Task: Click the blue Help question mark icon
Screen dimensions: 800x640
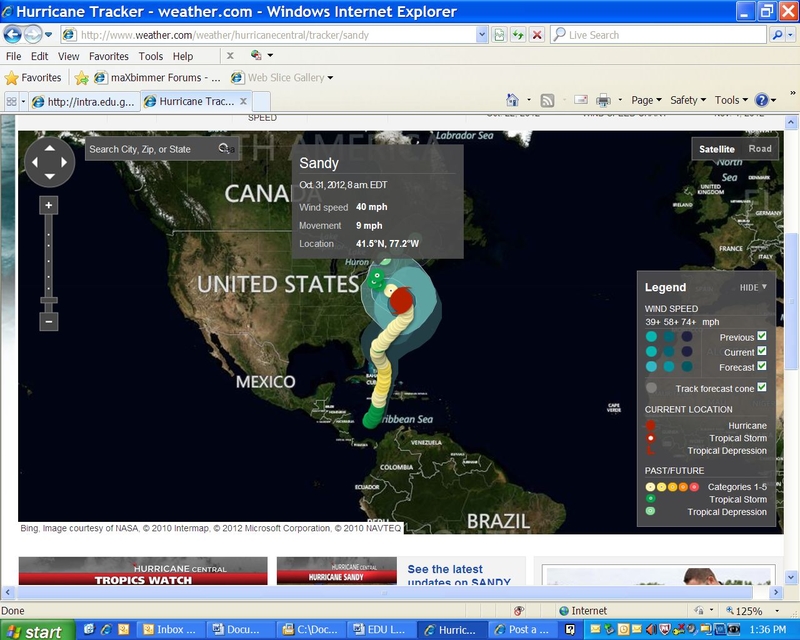Action: click(x=762, y=100)
